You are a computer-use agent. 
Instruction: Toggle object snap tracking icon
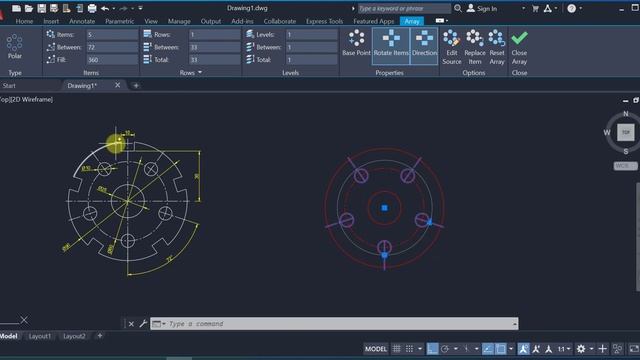[x=487, y=349]
